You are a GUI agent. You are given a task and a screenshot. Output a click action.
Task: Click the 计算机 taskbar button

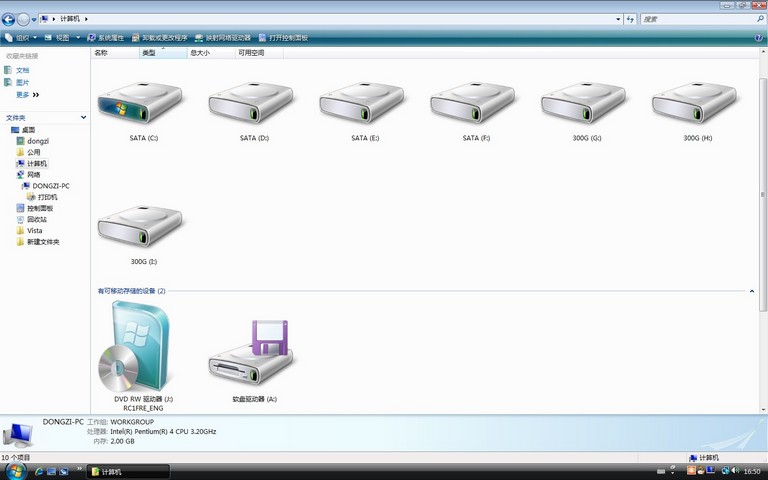click(128, 472)
